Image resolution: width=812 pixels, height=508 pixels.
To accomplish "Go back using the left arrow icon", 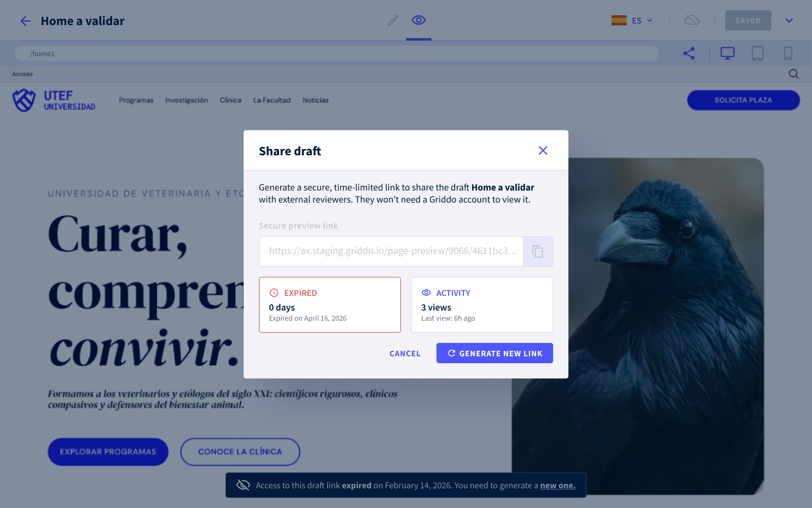I will click(x=25, y=21).
